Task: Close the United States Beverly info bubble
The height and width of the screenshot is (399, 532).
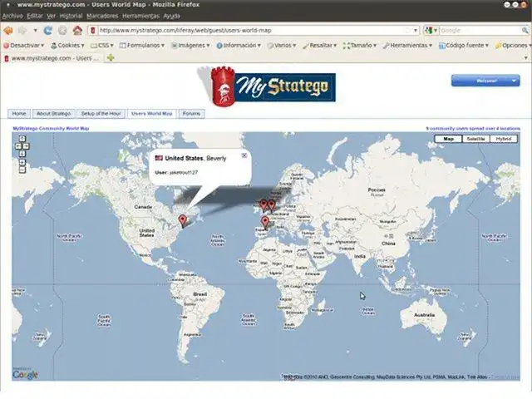Action: click(244, 155)
